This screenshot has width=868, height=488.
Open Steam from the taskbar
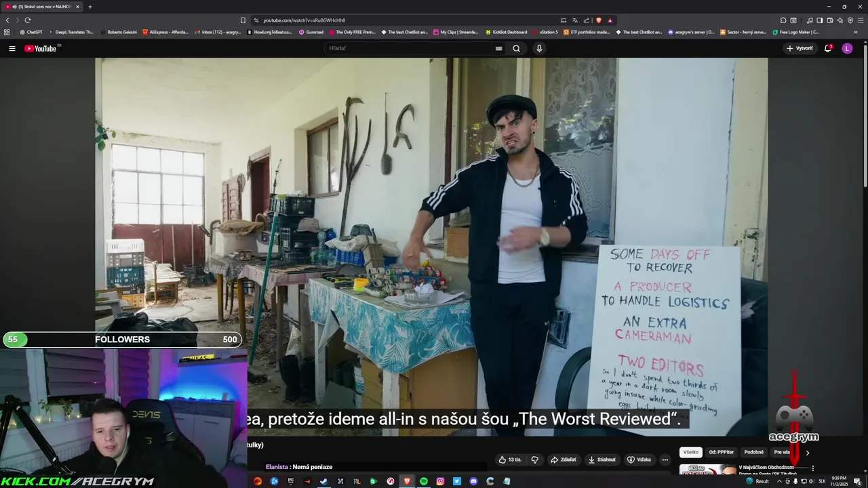[323, 481]
